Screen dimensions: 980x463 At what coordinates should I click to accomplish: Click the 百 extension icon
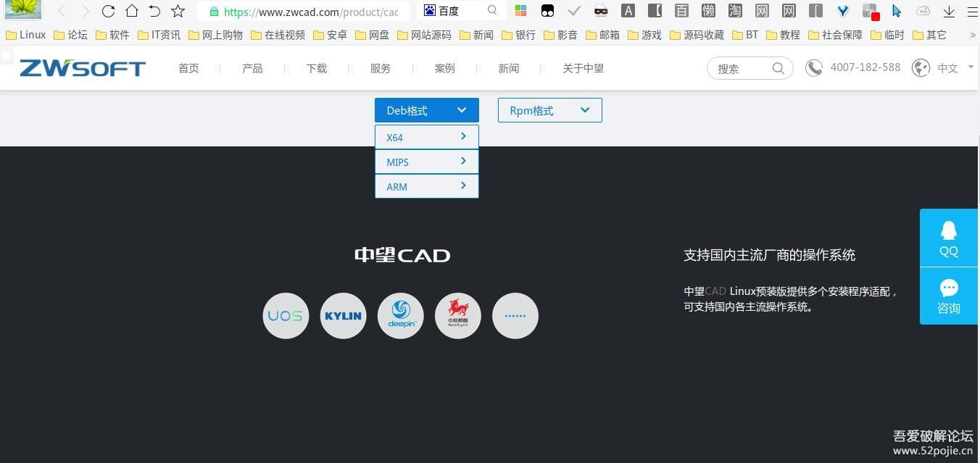click(x=681, y=11)
